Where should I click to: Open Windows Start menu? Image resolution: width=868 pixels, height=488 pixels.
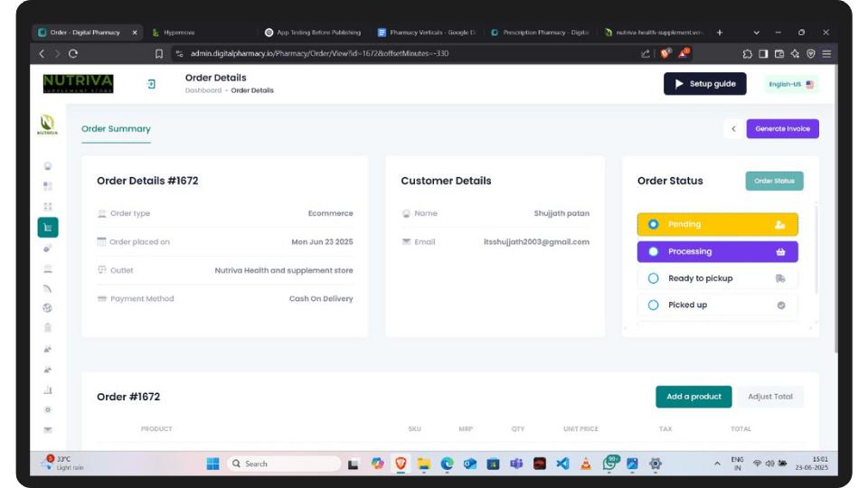[212, 464]
